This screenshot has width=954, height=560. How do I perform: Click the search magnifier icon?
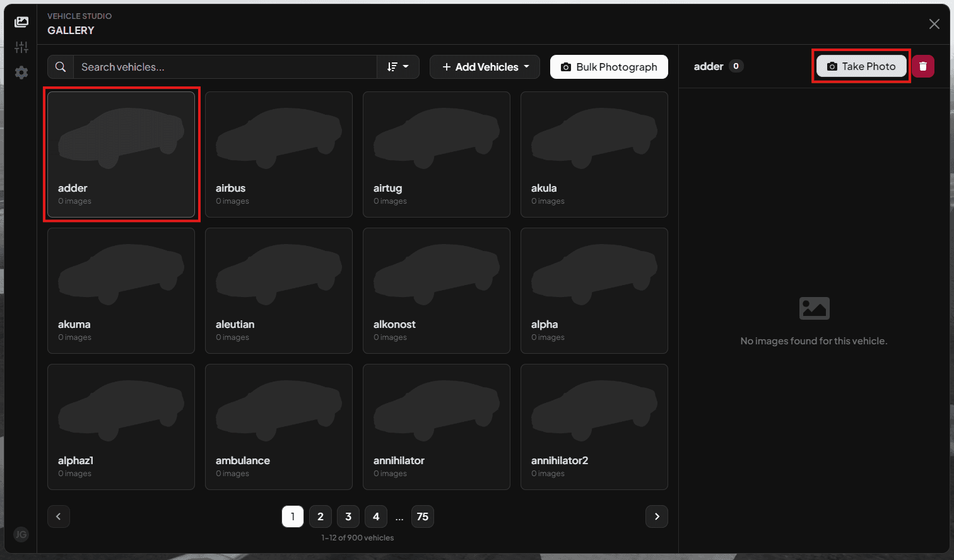coord(61,67)
